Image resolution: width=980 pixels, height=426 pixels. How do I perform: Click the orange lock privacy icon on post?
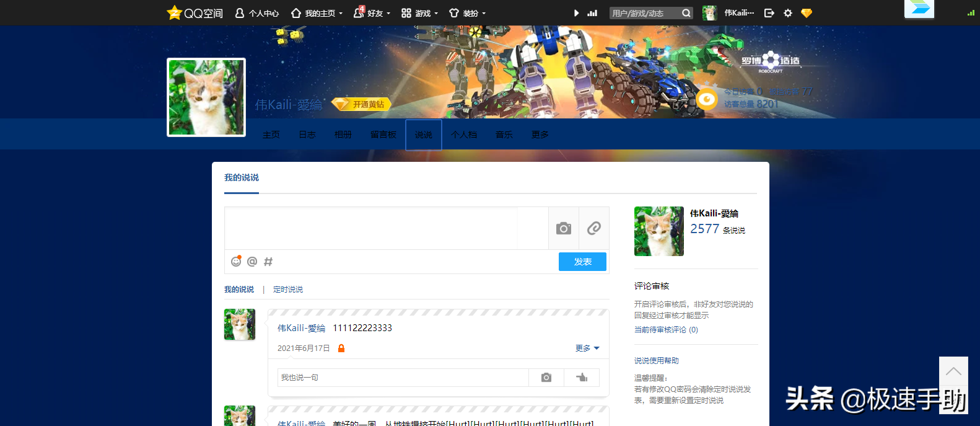(341, 348)
